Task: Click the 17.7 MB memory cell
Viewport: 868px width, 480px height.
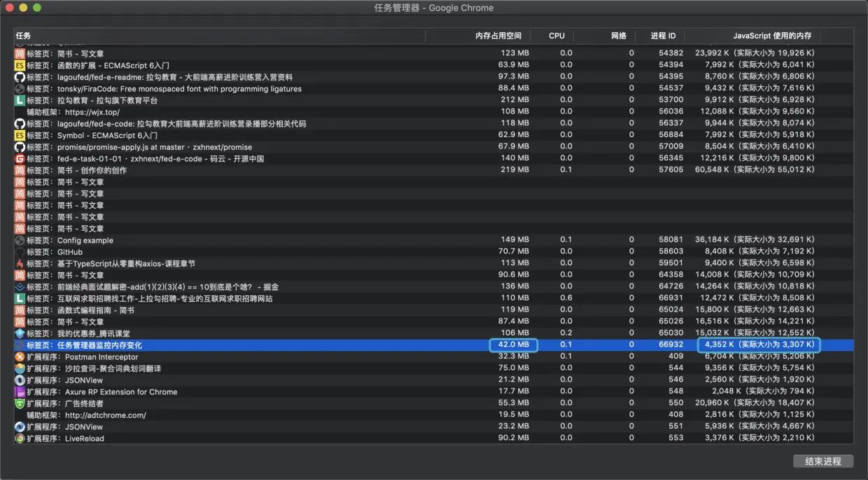Action: 514,392
